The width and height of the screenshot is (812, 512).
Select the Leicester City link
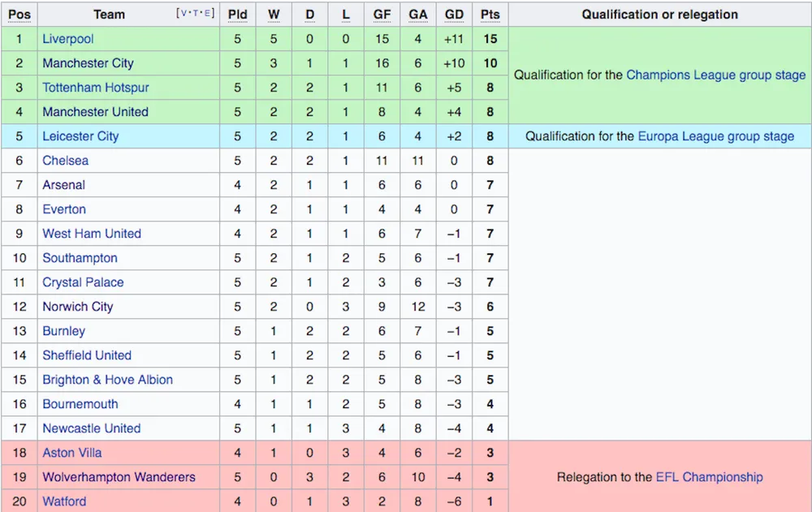(x=80, y=136)
